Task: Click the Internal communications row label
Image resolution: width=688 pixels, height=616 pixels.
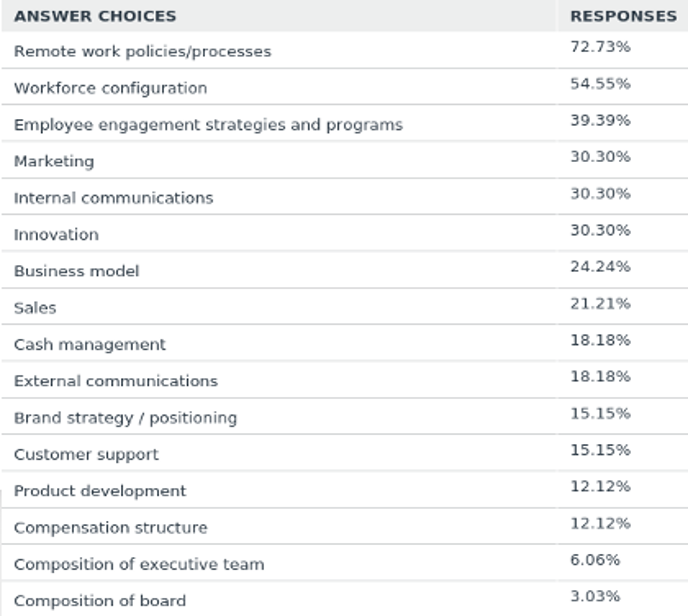Action: click(x=113, y=198)
